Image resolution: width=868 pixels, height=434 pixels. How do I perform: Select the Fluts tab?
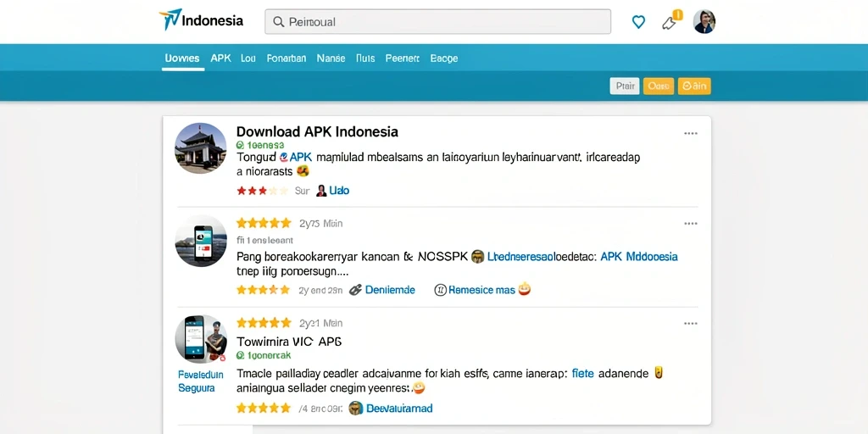point(365,58)
